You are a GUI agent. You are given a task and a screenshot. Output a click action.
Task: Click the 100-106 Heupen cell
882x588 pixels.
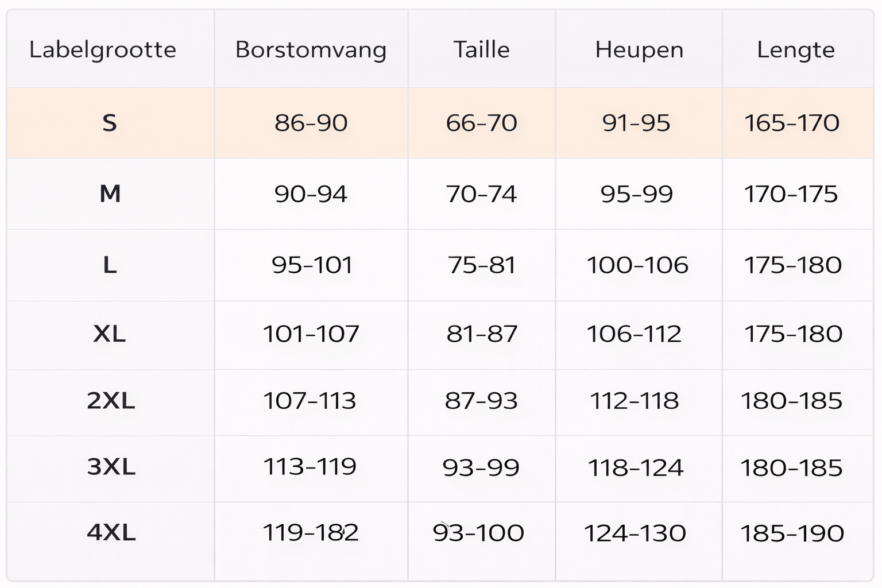637,265
